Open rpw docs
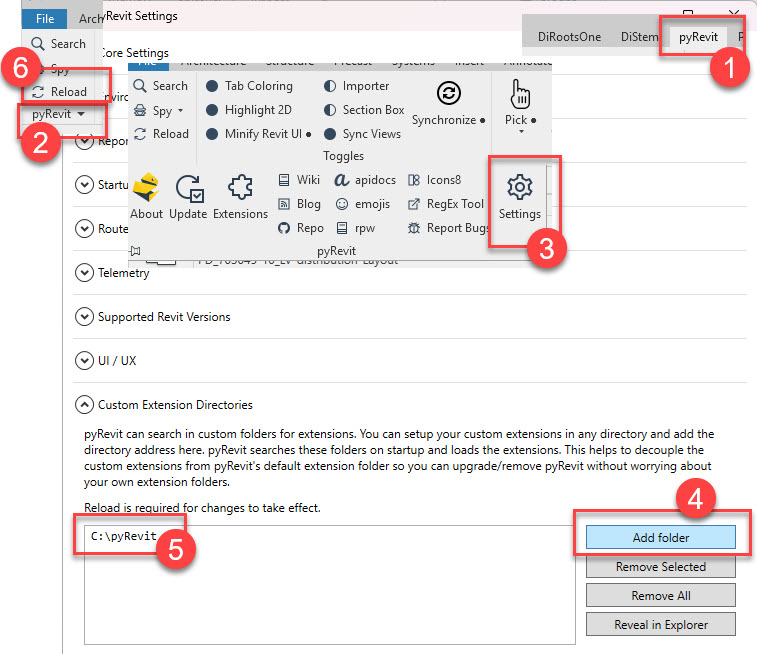The image size is (757, 654). tap(355, 228)
